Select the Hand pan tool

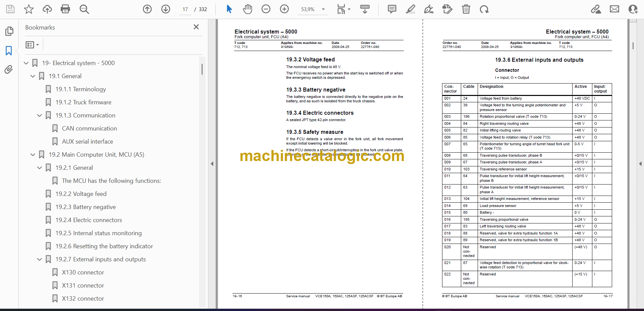pos(248,9)
